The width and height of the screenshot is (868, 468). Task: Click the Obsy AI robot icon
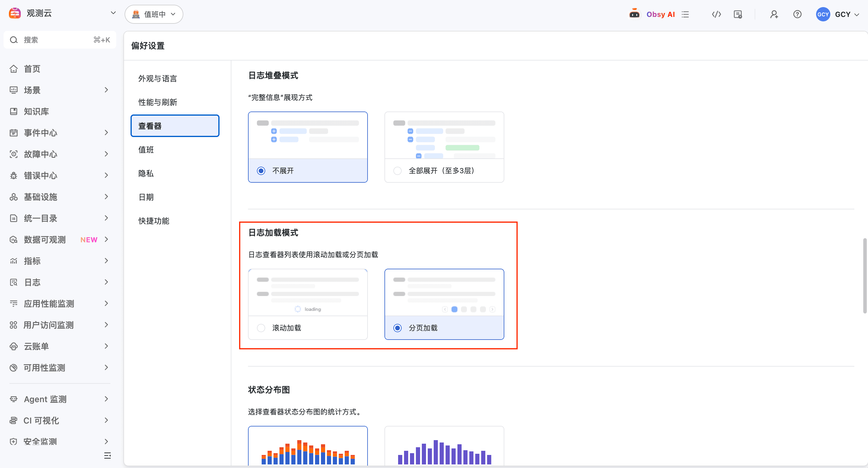pos(634,14)
